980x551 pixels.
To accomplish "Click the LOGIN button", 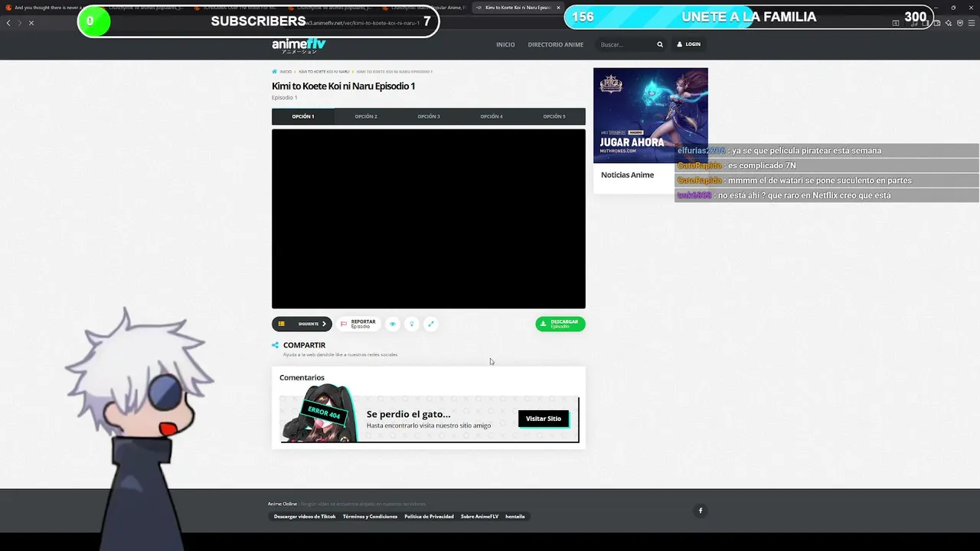I will click(x=689, y=44).
